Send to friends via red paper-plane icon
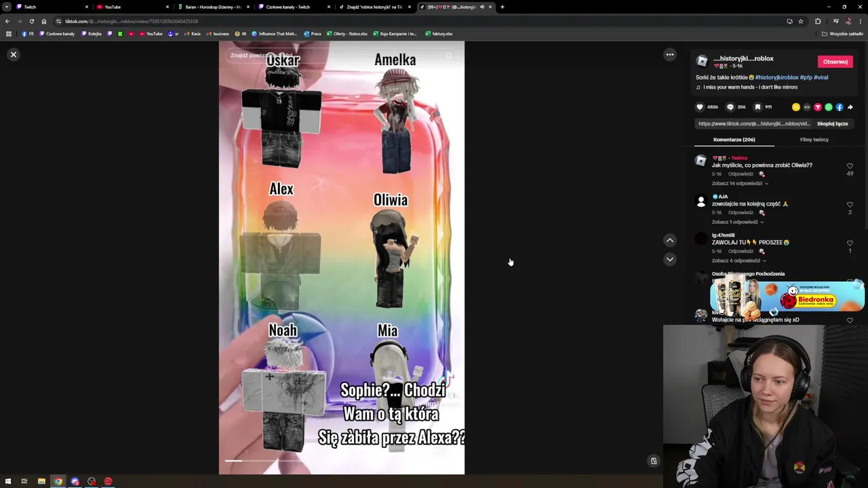This screenshot has width=868, height=488. (x=818, y=107)
